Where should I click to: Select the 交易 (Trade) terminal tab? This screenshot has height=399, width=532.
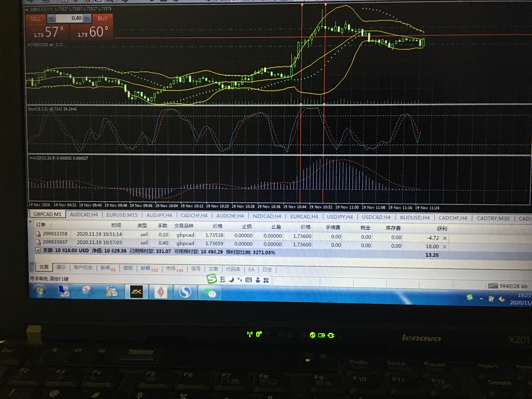point(44,267)
